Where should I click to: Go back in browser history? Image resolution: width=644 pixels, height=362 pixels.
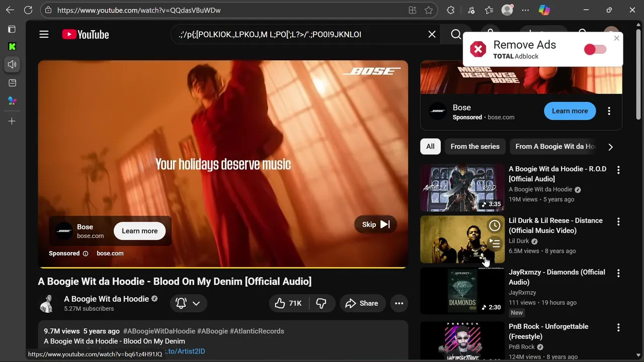pos(10,10)
